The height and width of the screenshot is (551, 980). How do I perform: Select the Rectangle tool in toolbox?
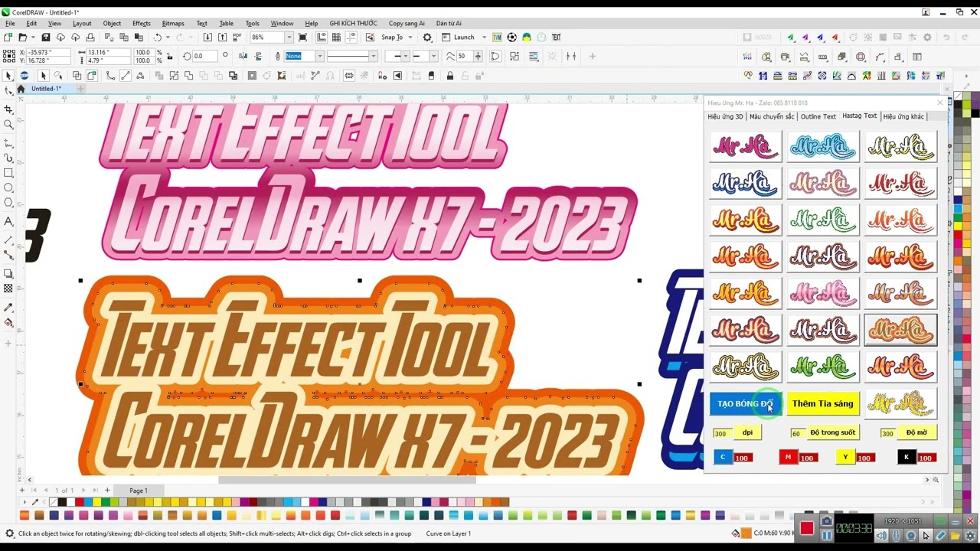point(8,173)
